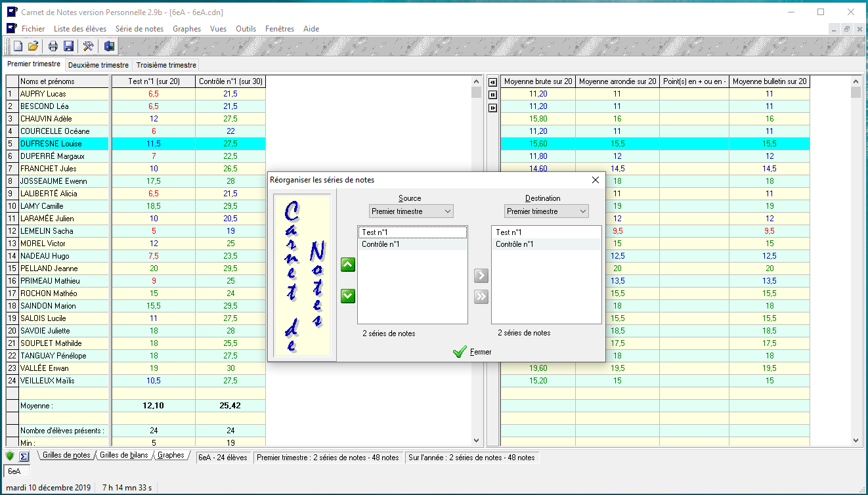Click the open folder toolbar icon
Viewport: 868px width, 495px height.
[x=33, y=46]
